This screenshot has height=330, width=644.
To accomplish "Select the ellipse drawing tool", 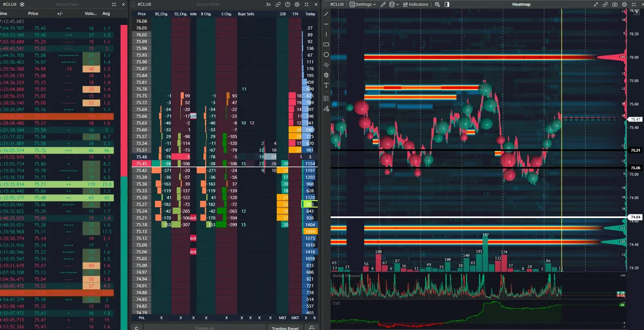I will 326,55.
